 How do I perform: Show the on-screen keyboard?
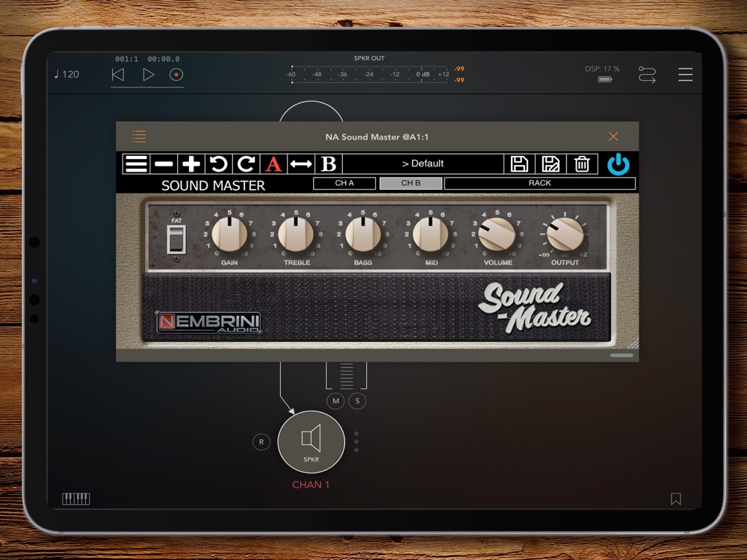(x=75, y=499)
